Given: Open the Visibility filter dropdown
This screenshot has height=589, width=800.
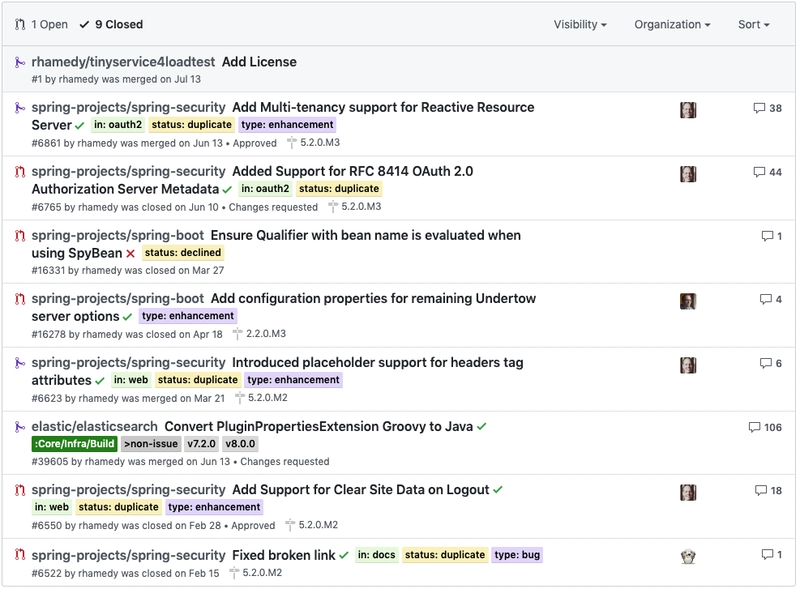Looking at the screenshot, I should tap(580, 24).
